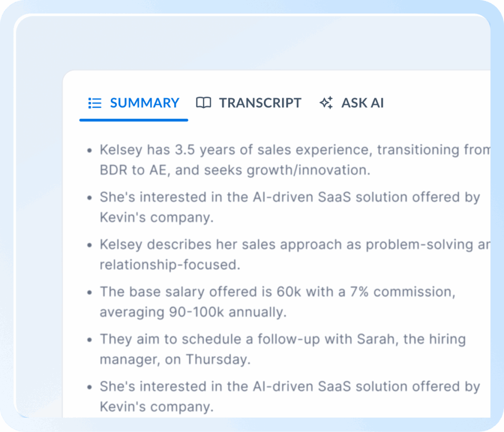Click the last 'AI-driven SaaS solution' bullet line
The image size is (504, 432).
(289, 386)
